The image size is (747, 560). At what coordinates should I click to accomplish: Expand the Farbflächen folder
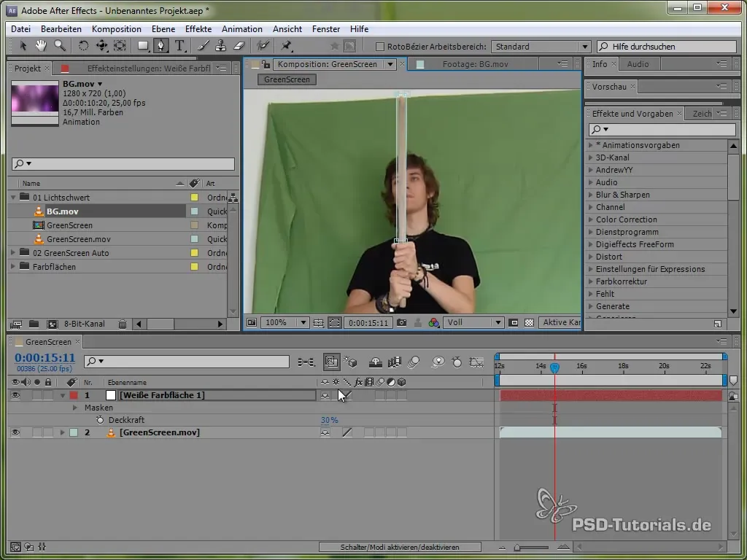tap(13, 267)
